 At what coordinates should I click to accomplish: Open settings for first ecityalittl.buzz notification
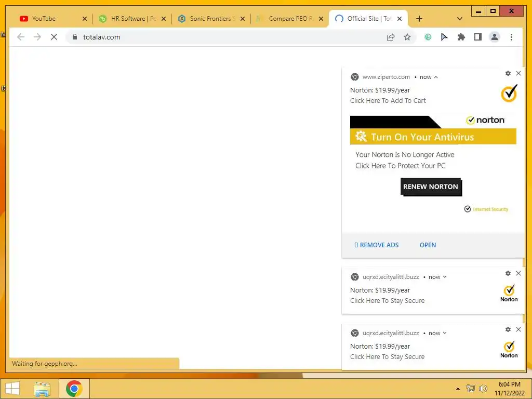(508, 273)
